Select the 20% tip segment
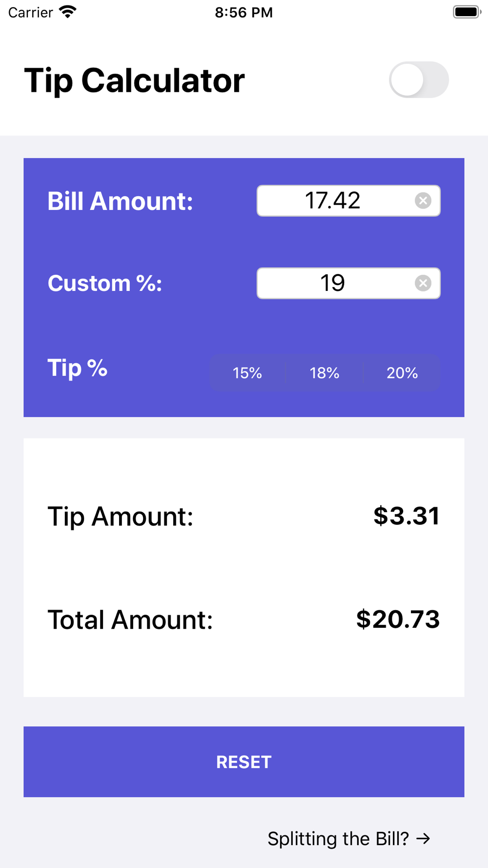 (x=402, y=373)
